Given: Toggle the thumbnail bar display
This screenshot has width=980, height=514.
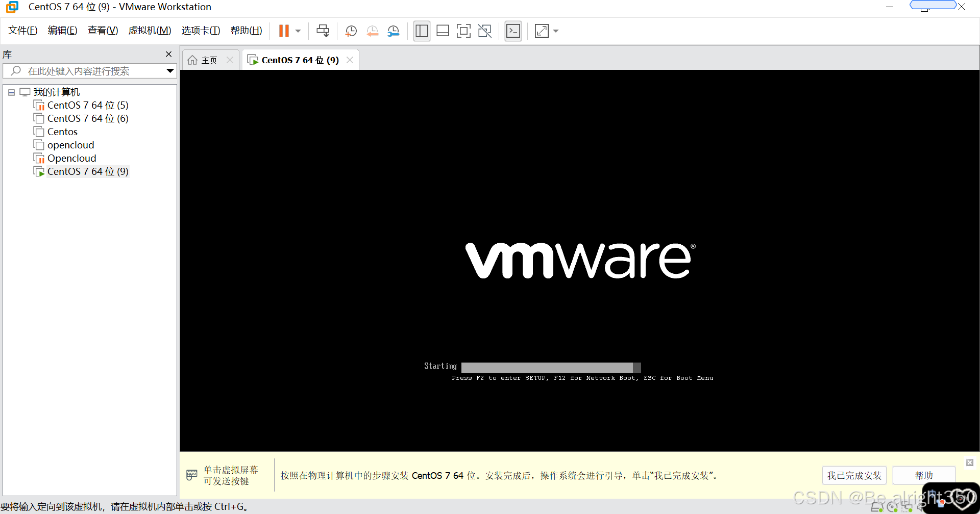Looking at the screenshot, I should click(x=442, y=31).
